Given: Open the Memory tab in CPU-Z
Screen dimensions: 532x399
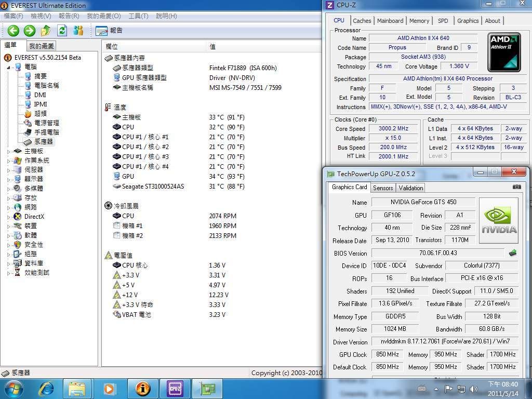Looking at the screenshot, I should coord(419,21).
